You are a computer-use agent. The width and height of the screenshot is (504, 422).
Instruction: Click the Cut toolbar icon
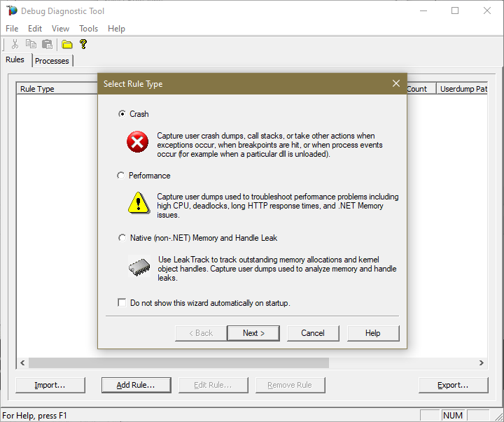[x=15, y=44]
